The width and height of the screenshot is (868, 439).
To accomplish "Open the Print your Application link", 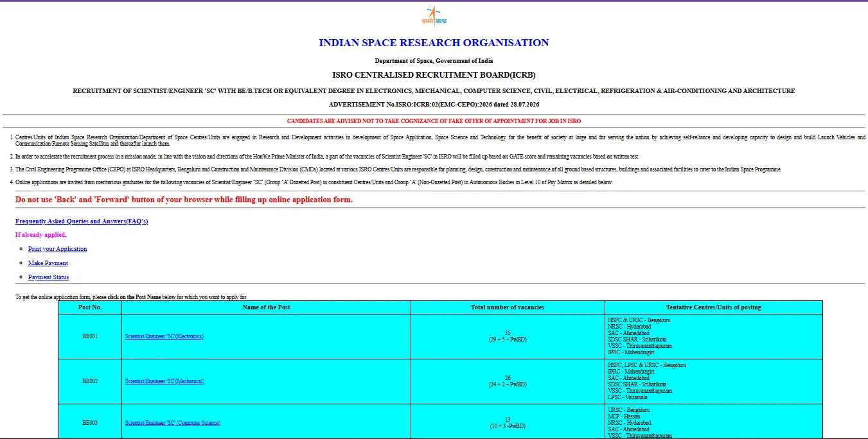I will coord(57,249).
